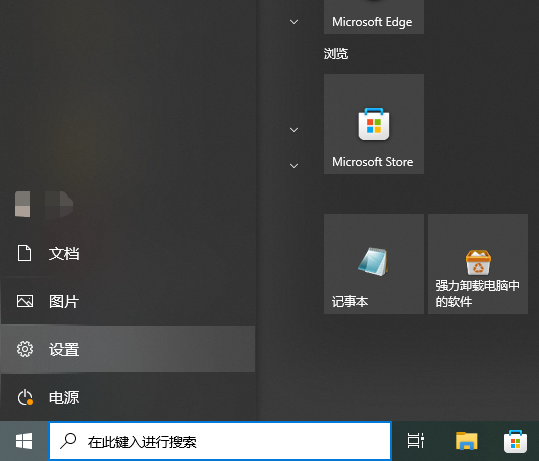
Task: Open the Microsoft Store tile
Action: (x=374, y=124)
